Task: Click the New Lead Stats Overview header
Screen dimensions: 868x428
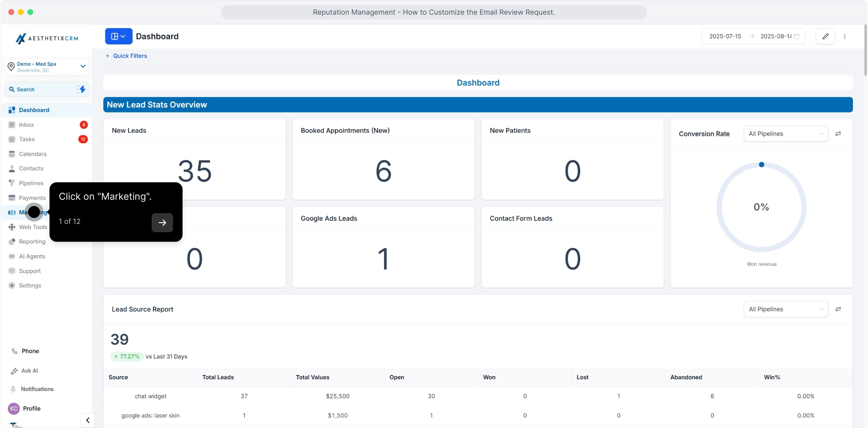Action: pyautogui.click(x=478, y=105)
